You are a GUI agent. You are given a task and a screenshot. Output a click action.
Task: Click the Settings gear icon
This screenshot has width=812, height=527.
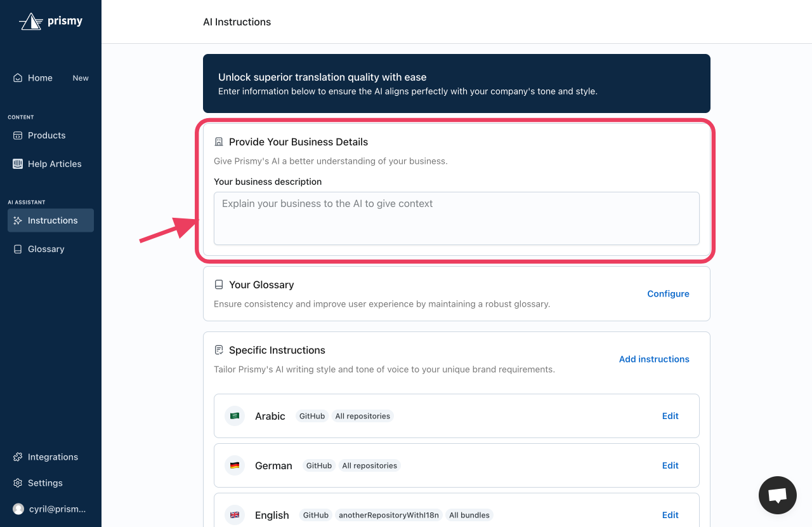tap(18, 483)
